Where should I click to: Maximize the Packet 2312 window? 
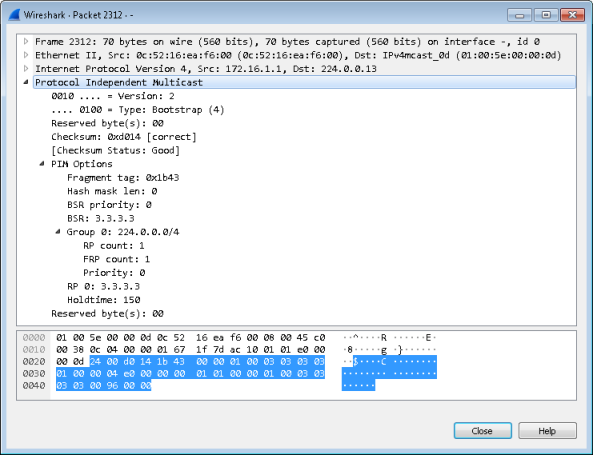546,15
